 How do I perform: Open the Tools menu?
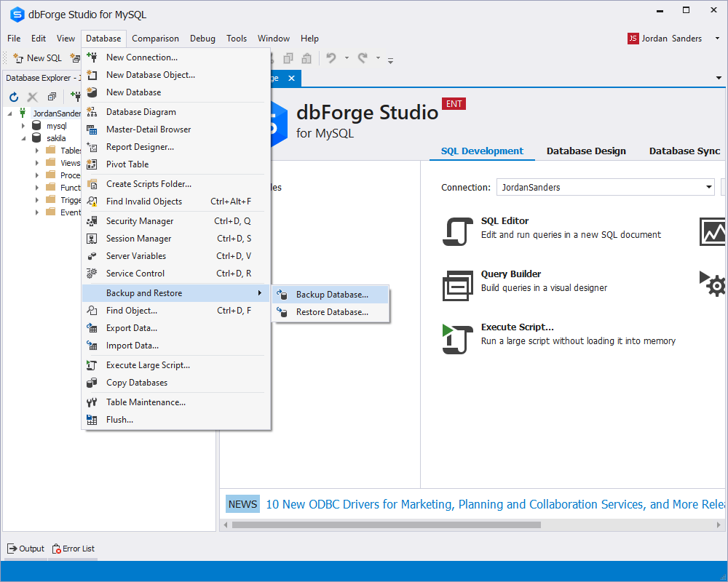click(x=237, y=39)
